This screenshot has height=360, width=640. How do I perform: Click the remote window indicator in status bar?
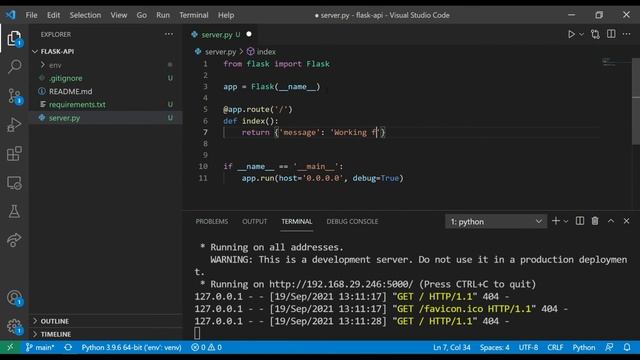coord(10,347)
